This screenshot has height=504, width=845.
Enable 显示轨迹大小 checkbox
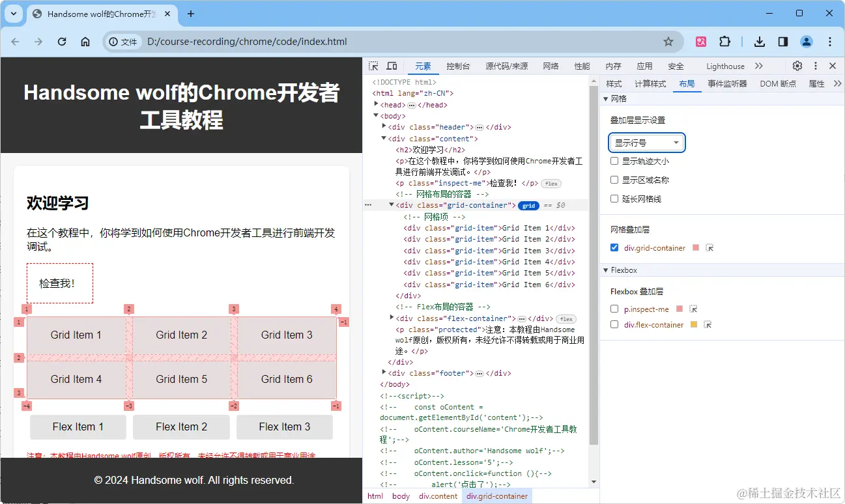coord(614,161)
